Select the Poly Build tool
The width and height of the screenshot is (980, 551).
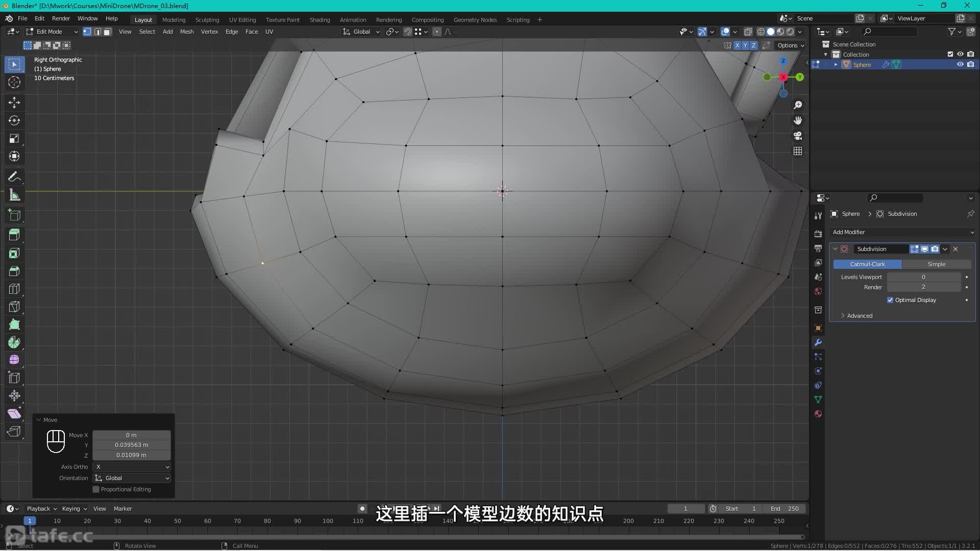click(14, 324)
